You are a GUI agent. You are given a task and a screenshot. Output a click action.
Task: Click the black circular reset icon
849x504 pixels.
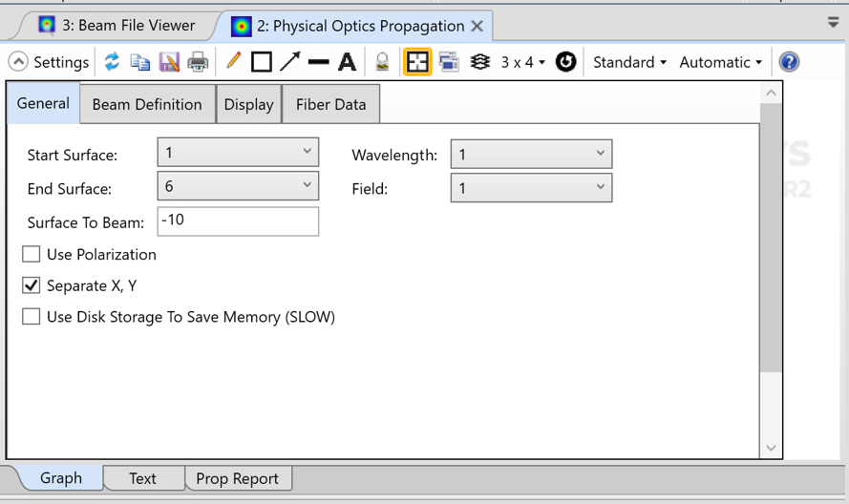tap(565, 62)
